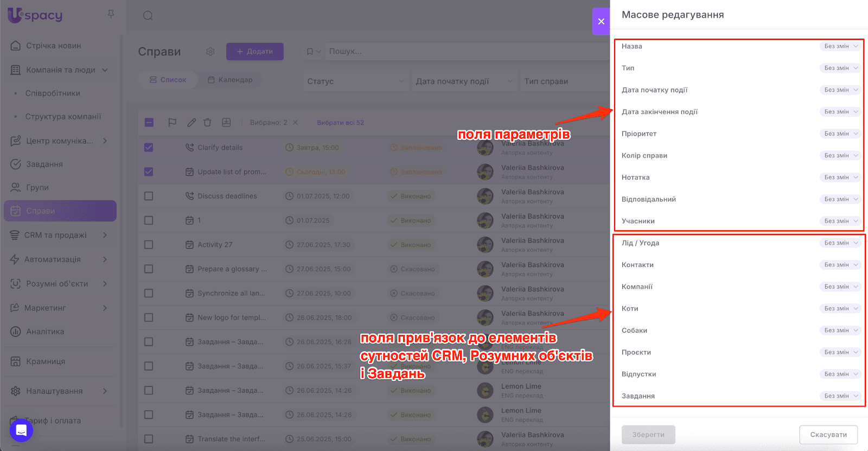Click the flag icon in bulk toolbar
Screen dimensions: 868x451
pyautogui.click(x=173, y=123)
